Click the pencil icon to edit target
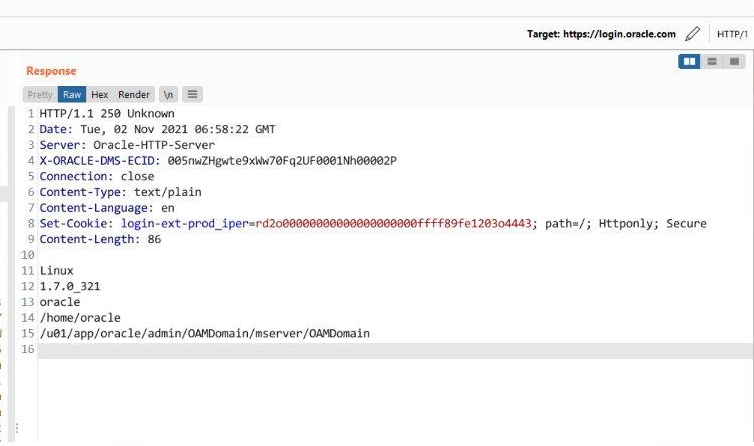 coord(693,34)
